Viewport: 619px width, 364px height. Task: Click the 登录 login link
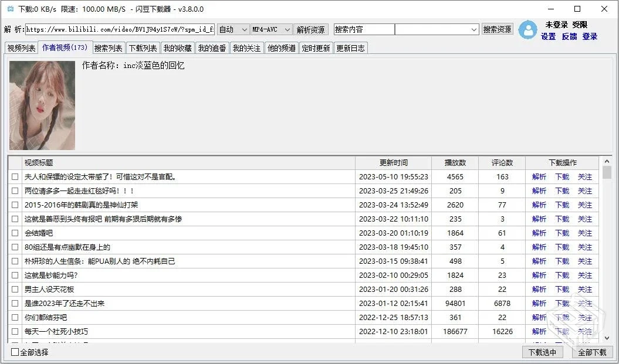click(590, 36)
